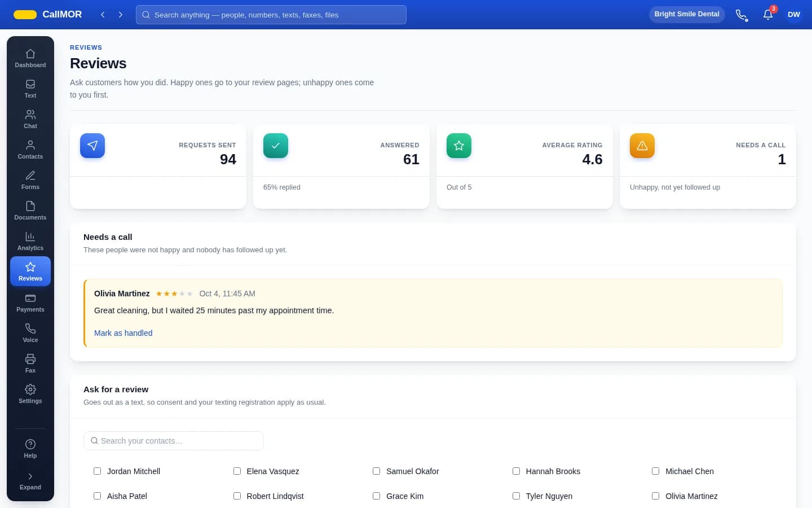Tick the Samuel Okafor checkbox

click(376, 471)
